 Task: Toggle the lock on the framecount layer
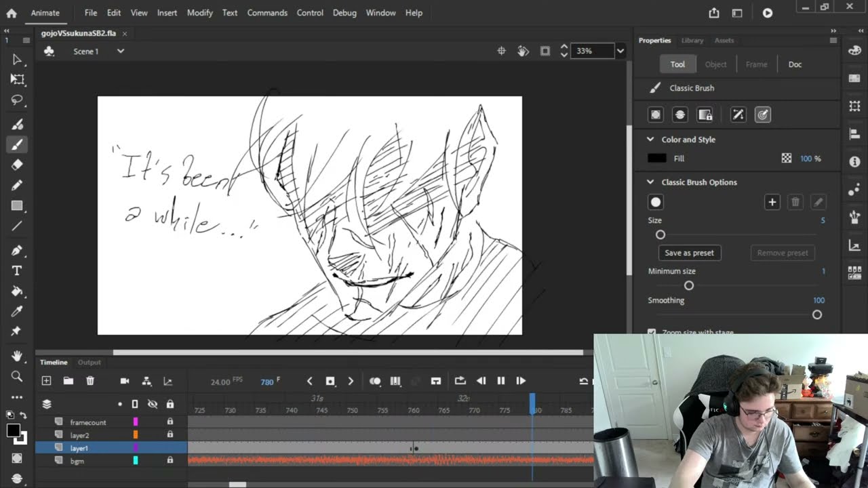click(x=170, y=422)
